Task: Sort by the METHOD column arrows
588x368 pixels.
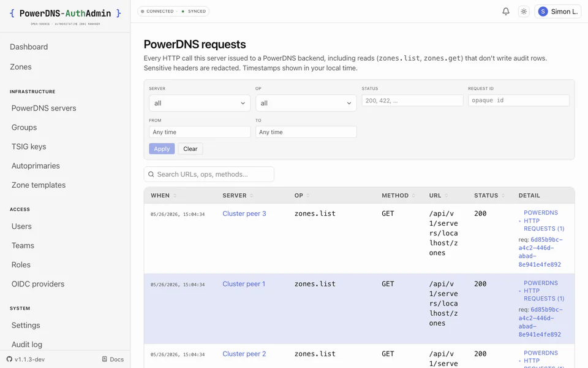Action: [x=413, y=196]
